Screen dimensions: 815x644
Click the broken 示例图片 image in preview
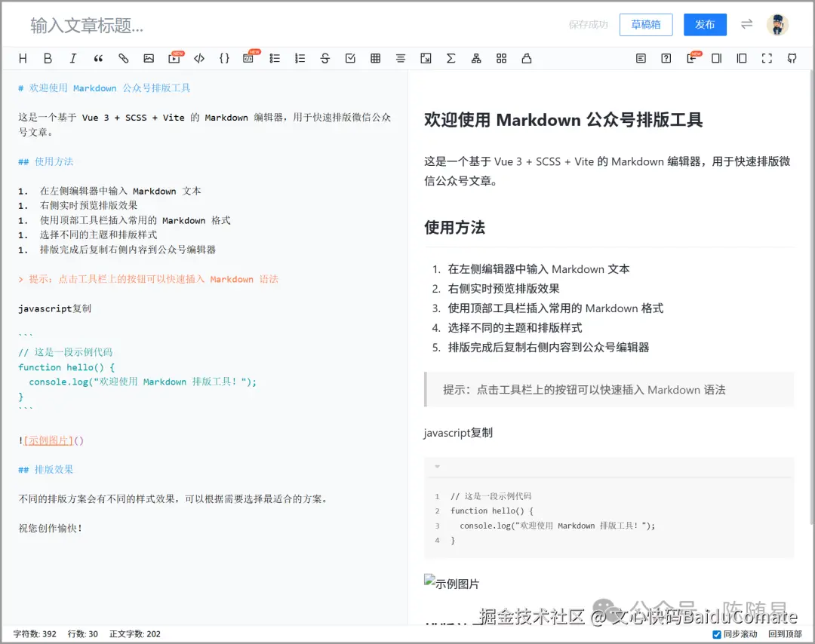tap(452, 583)
